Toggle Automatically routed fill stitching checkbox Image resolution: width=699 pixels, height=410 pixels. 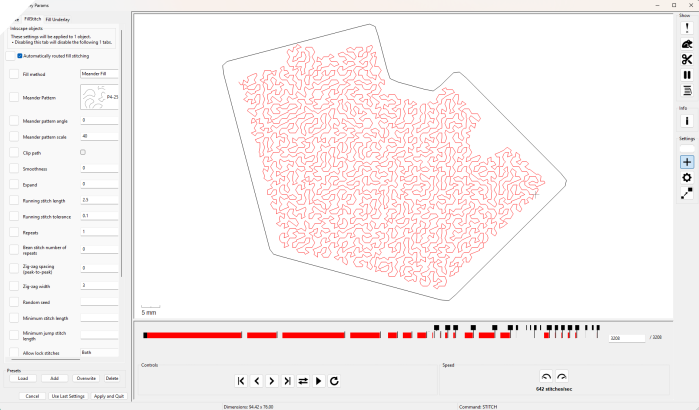click(20, 56)
